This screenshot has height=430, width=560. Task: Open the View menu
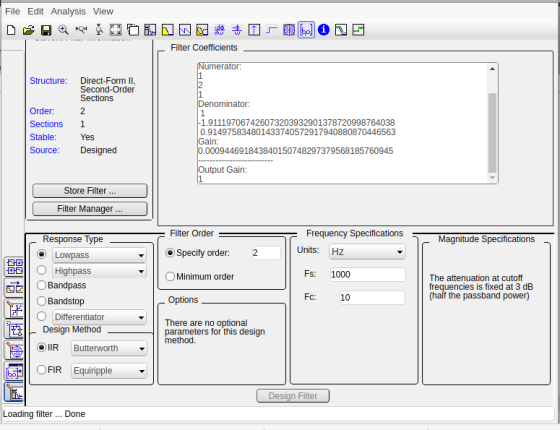[103, 11]
